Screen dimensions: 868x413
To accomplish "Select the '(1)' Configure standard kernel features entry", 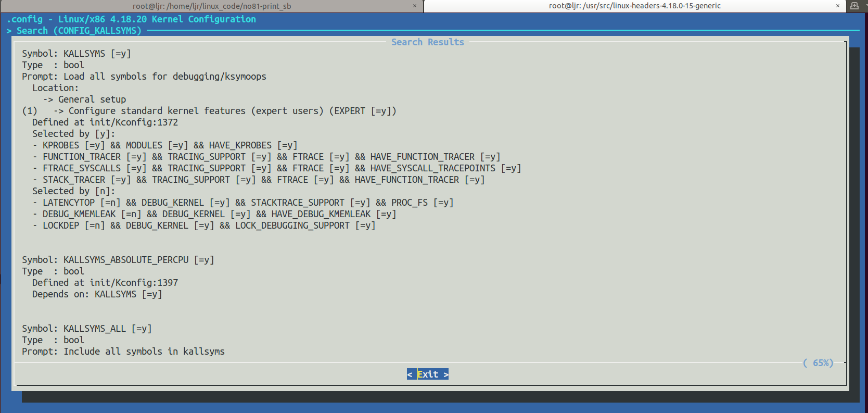I will coord(209,111).
